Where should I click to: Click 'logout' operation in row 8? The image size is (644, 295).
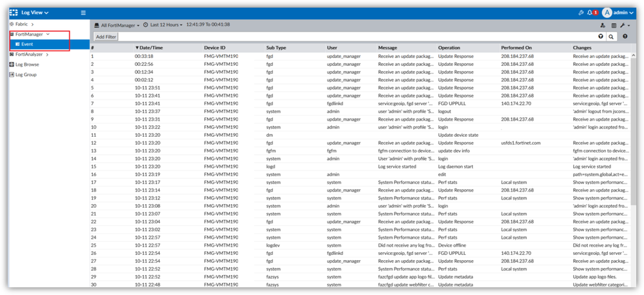(444, 111)
